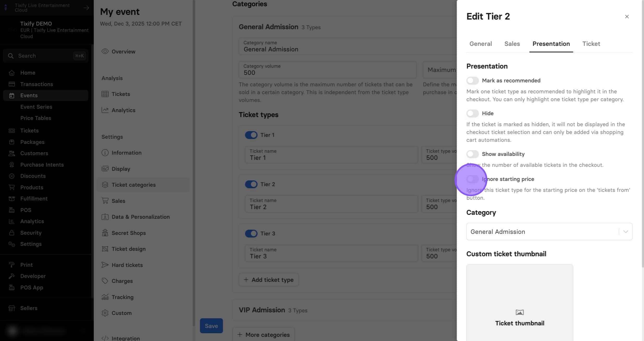This screenshot has height=341, width=644.
Task: Click the Ticket thumbnail upload area
Action: (x=520, y=303)
